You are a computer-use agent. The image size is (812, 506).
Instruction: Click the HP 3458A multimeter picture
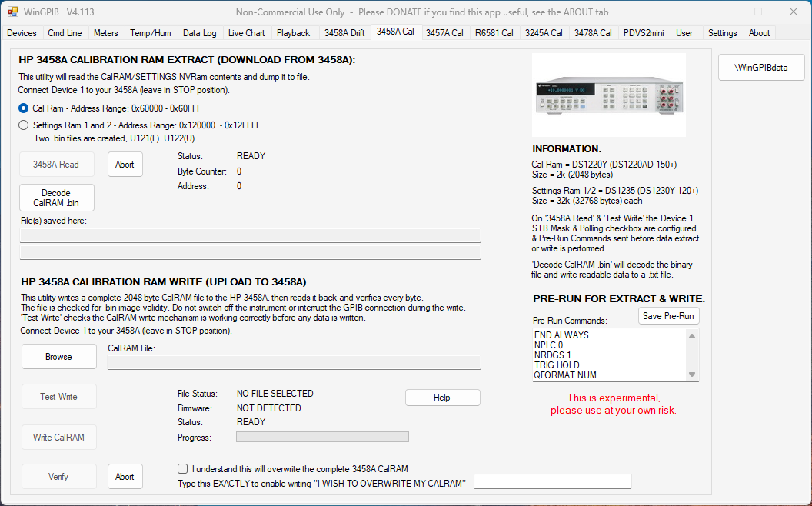click(609, 95)
